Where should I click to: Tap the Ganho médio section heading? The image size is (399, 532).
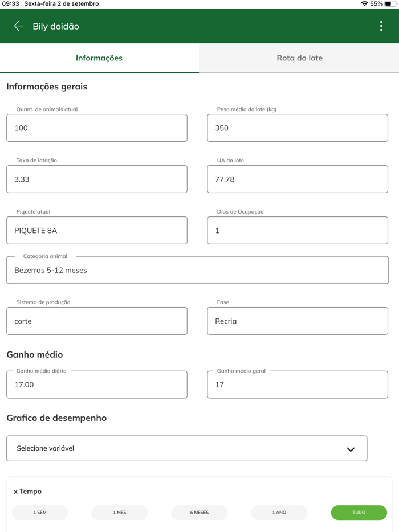(35, 354)
